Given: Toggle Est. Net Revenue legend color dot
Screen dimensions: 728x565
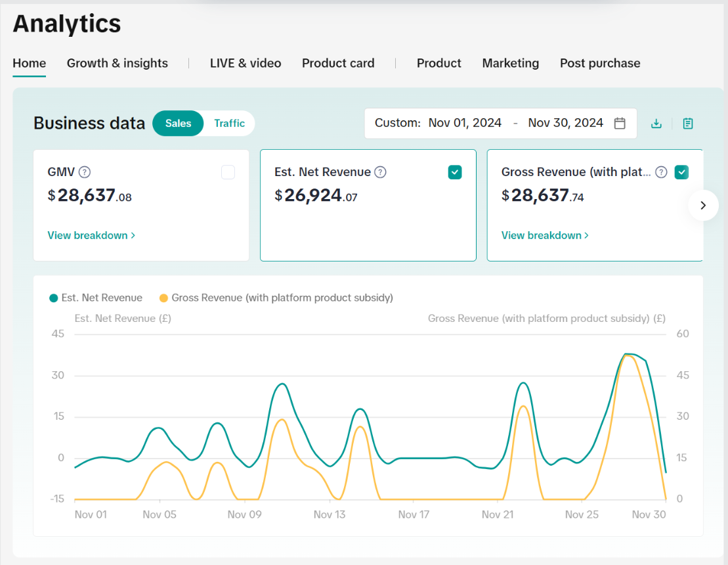Looking at the screenshot, I should [x=54, y=298].
